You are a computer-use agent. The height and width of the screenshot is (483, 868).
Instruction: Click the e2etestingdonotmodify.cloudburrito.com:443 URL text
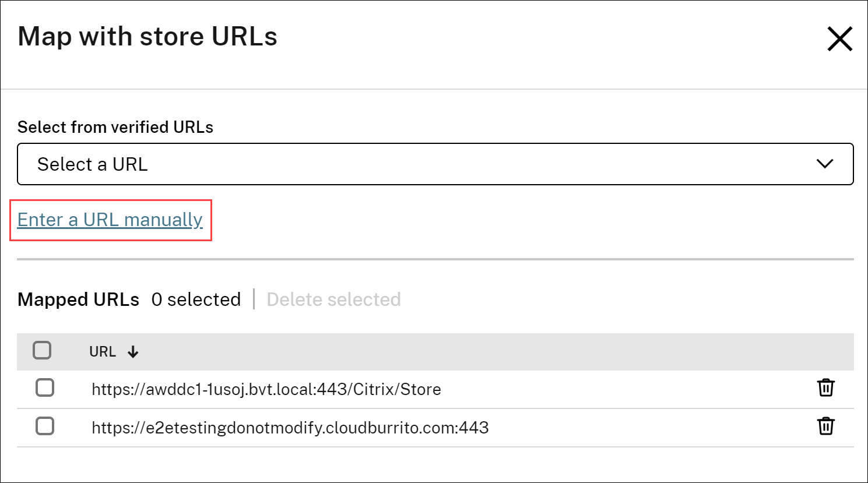pos(290,428)
